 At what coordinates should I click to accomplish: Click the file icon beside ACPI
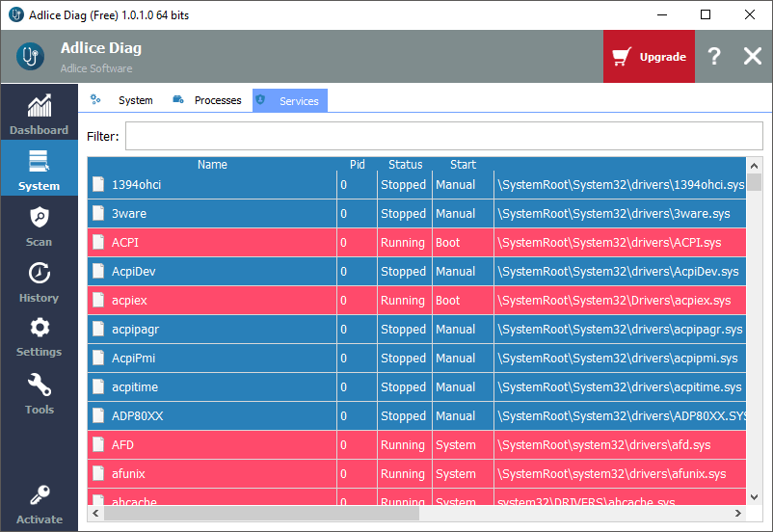(97, 243)
